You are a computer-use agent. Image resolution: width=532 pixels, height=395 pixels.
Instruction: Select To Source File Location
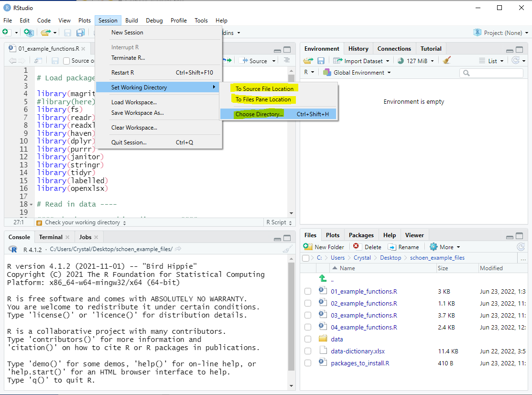coord(265,88)
